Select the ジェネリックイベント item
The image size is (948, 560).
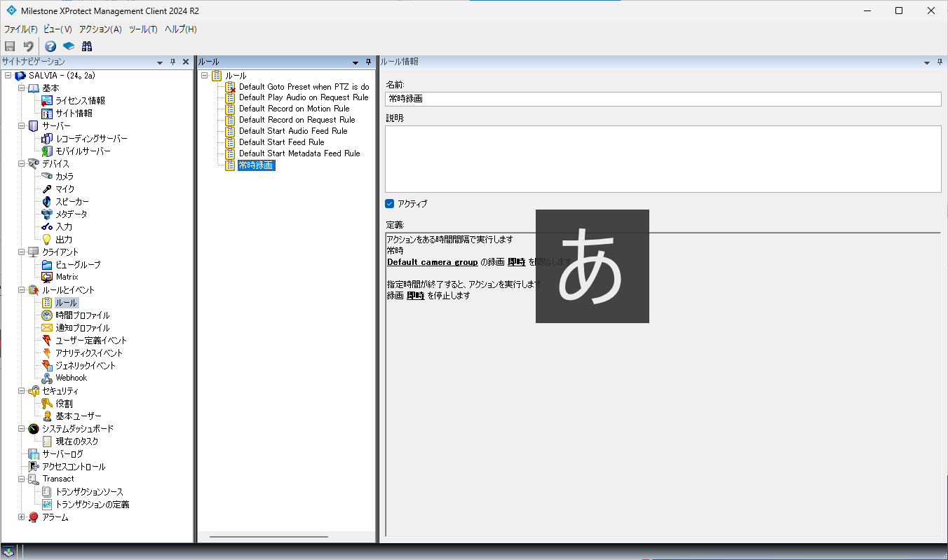[x=86, y=366]
